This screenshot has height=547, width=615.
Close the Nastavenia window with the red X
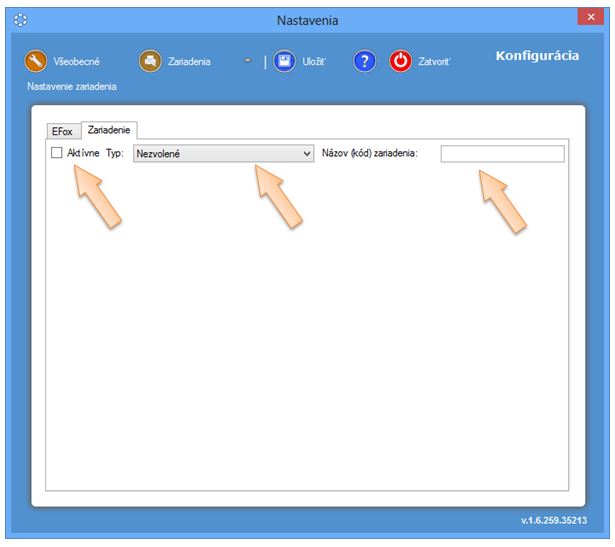click(x=591, y=16)
